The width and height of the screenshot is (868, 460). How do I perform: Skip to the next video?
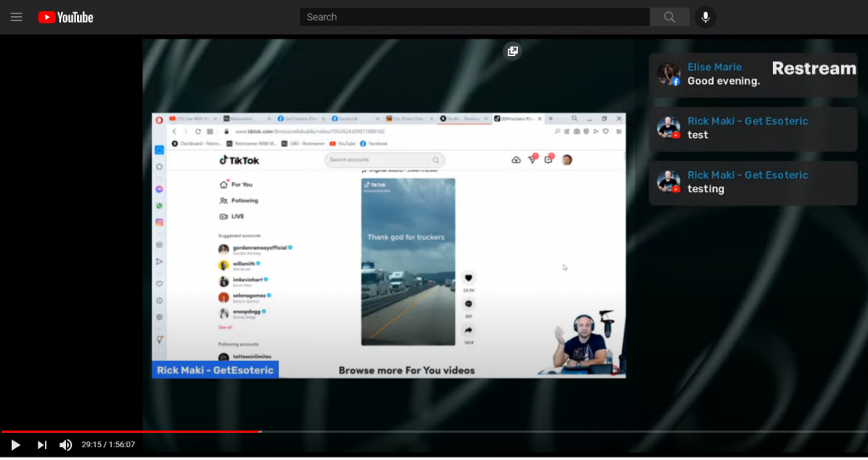tap(42, 445)
